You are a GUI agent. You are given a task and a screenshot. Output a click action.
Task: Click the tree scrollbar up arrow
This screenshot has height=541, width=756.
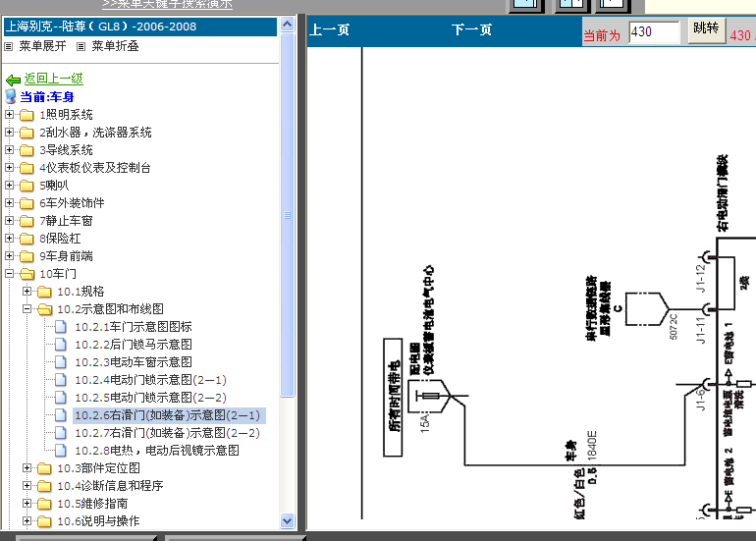[x=288, y=24]
